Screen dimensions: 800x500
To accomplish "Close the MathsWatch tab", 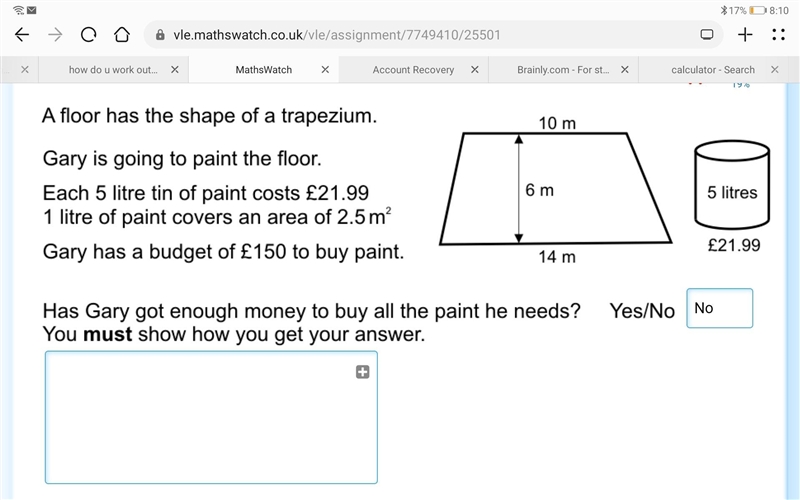I will tap(325, 70).
